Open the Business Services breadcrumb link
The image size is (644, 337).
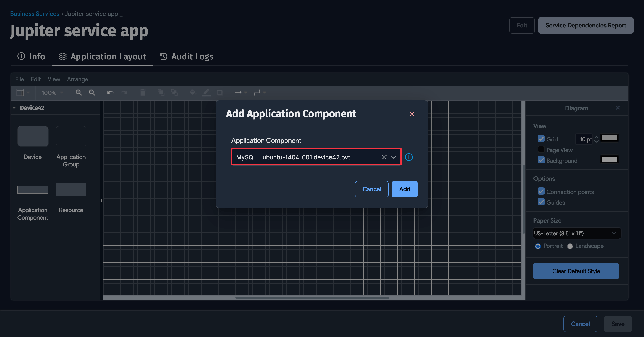point(35,14)
